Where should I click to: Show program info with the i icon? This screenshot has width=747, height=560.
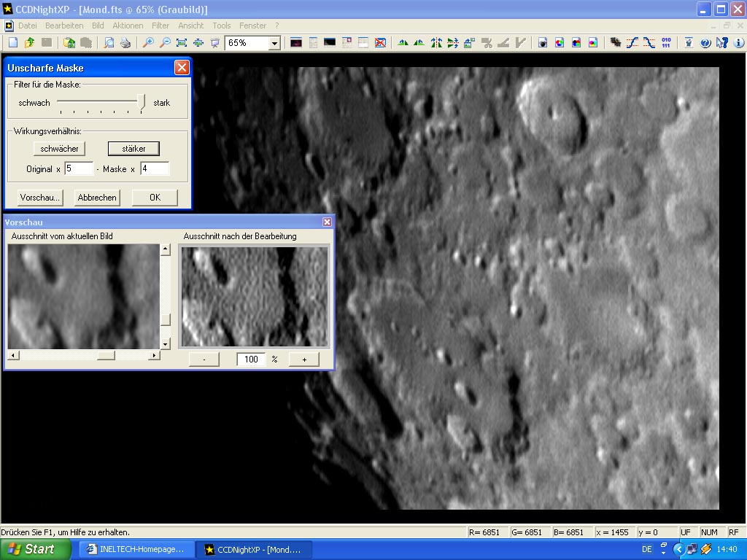pyautogui.click(x=739, y=43)
